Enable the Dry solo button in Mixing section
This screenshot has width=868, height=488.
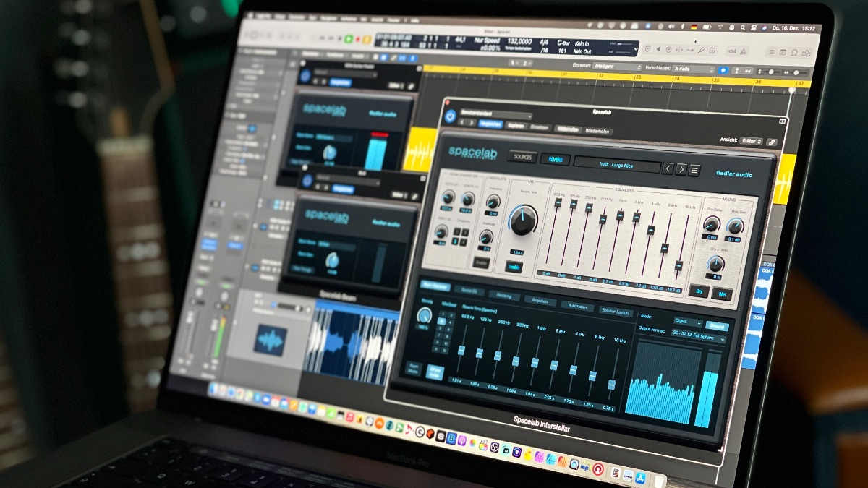click(698, 291)
